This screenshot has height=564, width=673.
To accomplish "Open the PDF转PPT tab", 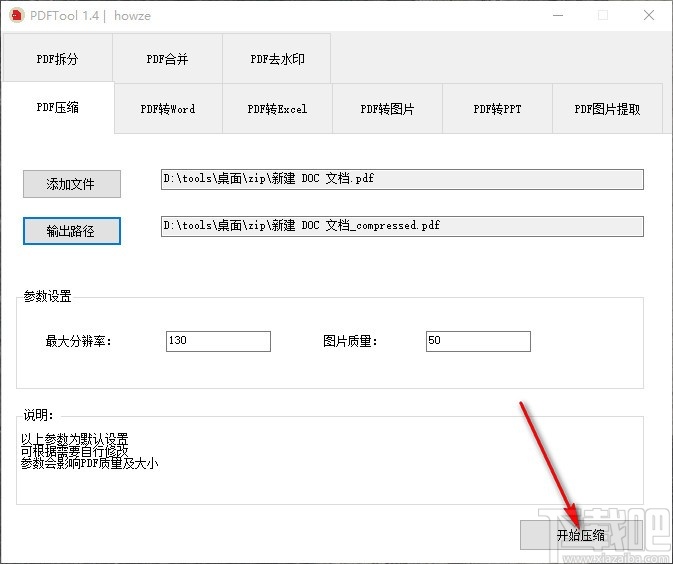I will [x=497, y=109].
